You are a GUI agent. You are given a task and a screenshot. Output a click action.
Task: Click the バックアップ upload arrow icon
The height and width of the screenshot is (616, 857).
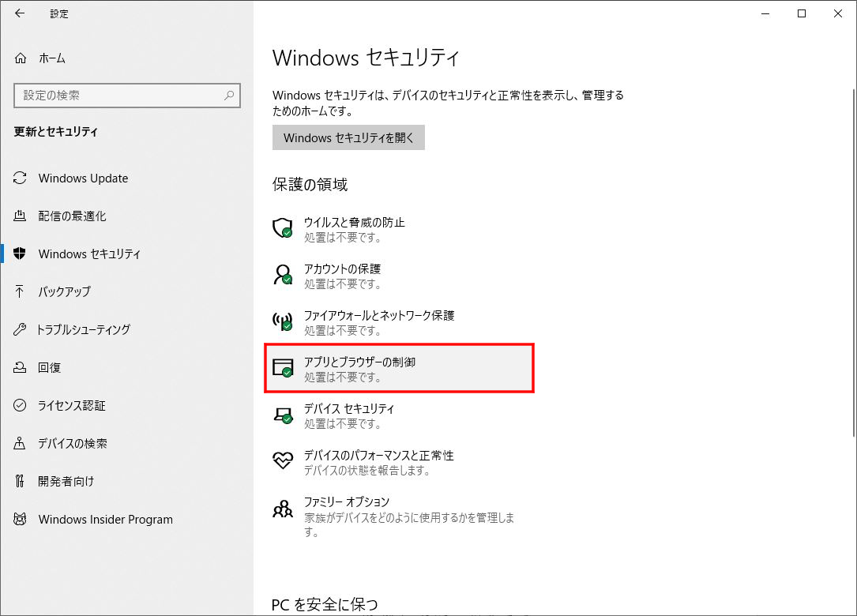tap(20, 291)
